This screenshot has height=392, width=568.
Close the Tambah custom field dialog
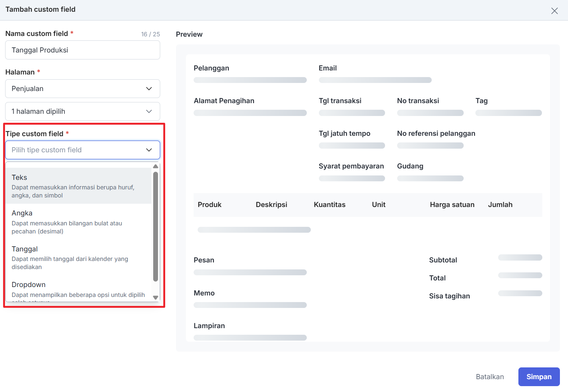point(554,11)
